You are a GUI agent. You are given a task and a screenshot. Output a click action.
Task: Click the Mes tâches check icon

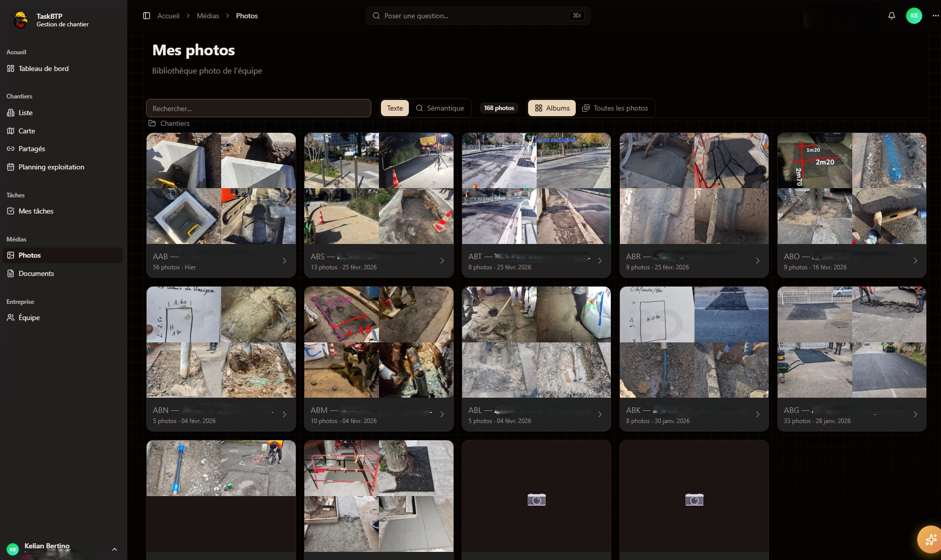point(11,211)
